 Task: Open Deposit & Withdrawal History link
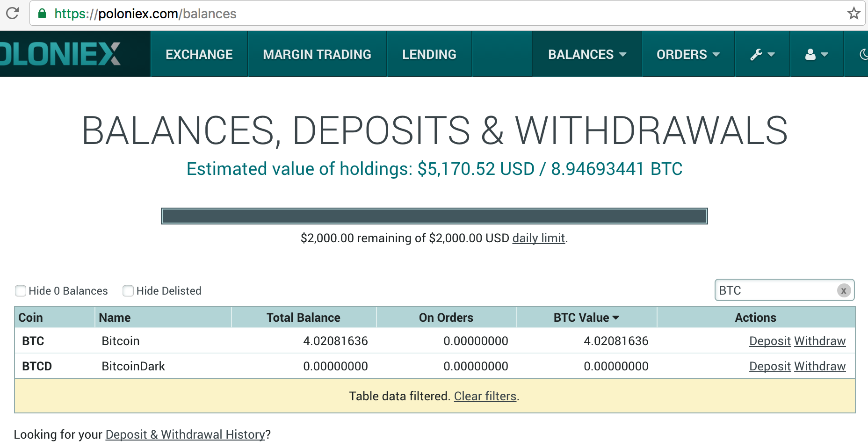[186, 434]
